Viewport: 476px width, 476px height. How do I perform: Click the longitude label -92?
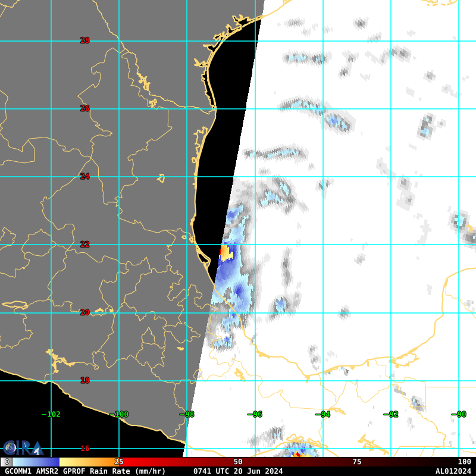391,414
